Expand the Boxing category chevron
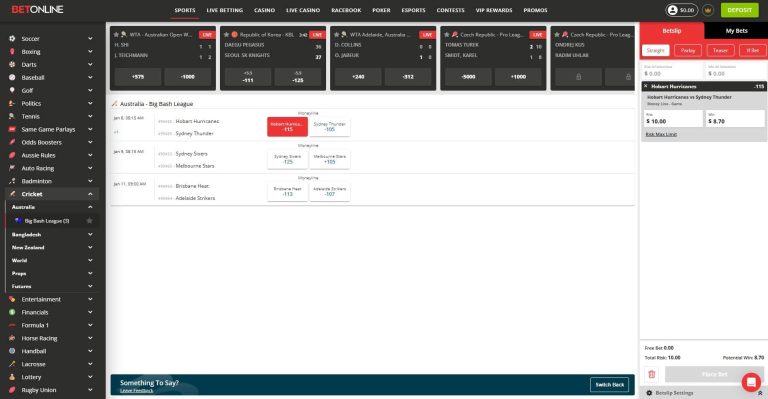The width and height of the screenshot is (768, 399). coord(90,51)
